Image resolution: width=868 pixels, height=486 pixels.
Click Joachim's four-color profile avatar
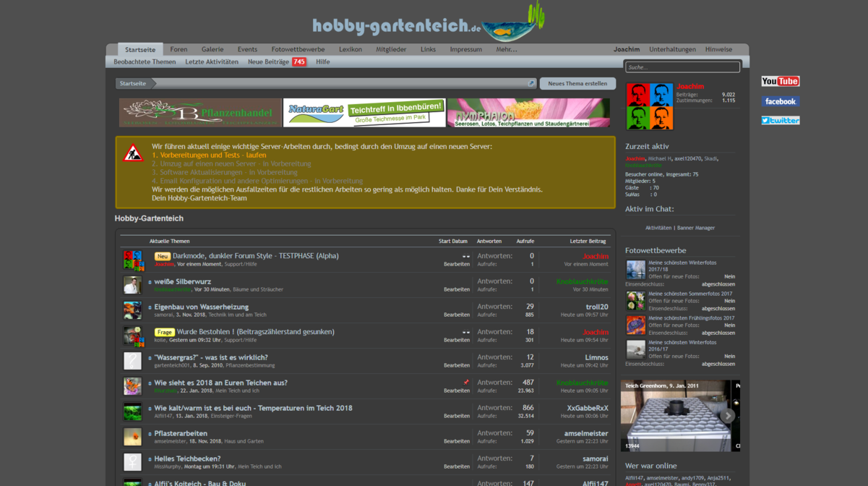pos(650,106)
